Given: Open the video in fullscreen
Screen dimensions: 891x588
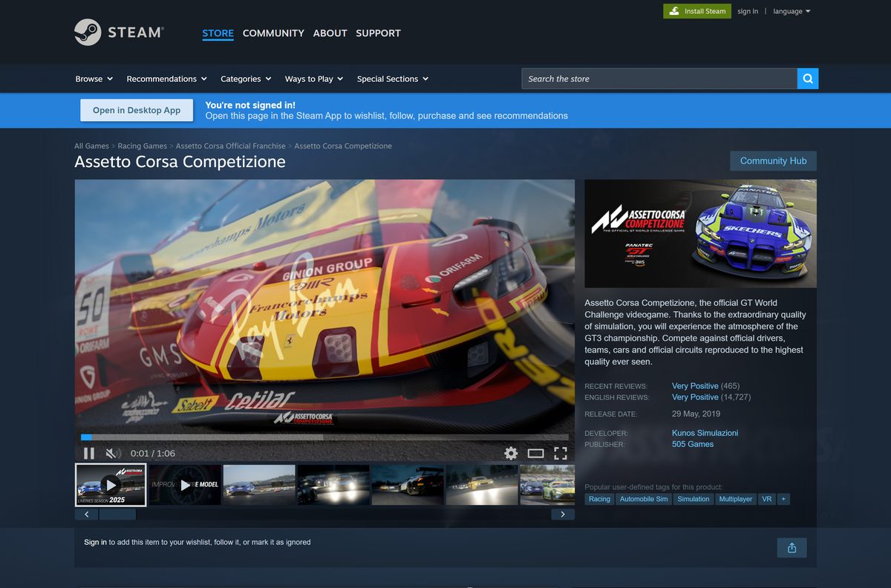Looking at the screenshot, I should 561,453.
